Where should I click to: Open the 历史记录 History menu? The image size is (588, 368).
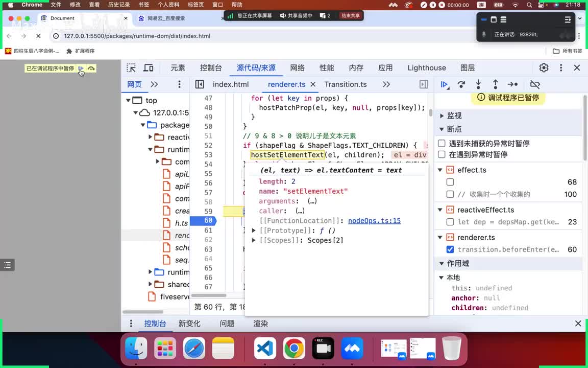coord(119,5)
